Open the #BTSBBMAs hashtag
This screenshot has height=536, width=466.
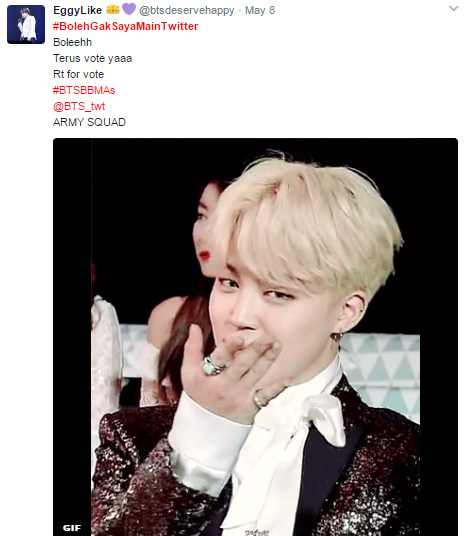pyautogui.click(x=84, y=90)
